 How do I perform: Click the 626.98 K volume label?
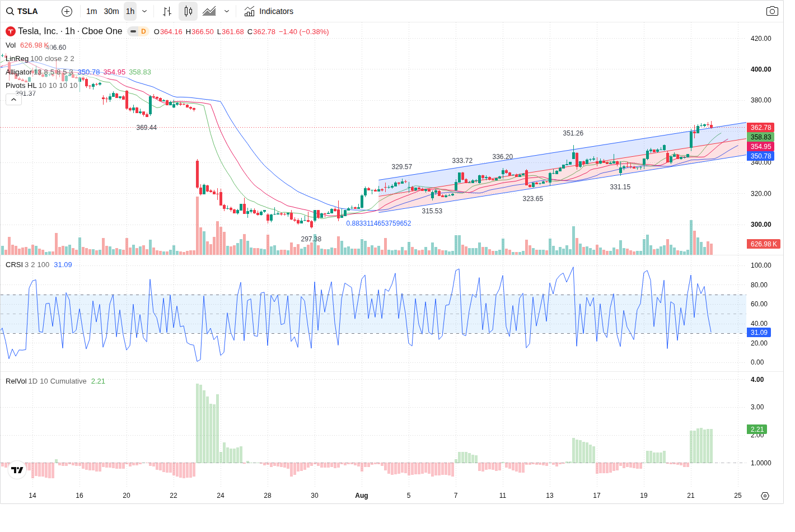tap(764, 244)
